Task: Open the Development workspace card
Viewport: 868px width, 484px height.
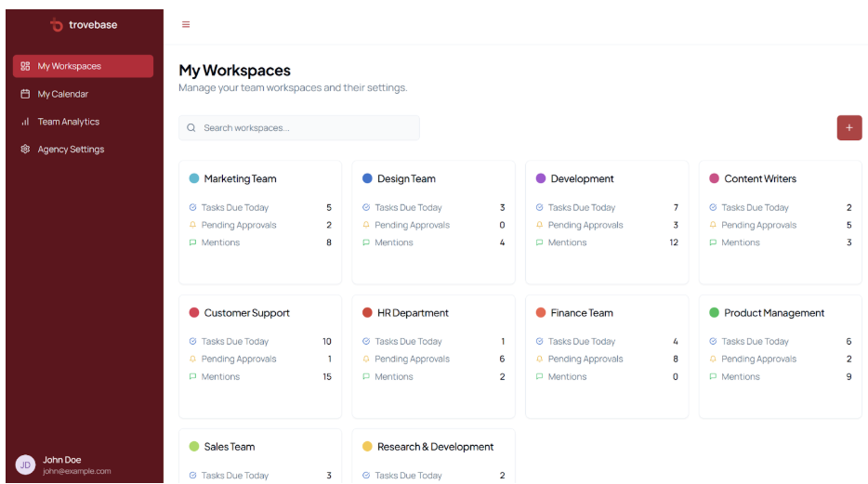Action: pyautogui.click(x=607, y=222)
